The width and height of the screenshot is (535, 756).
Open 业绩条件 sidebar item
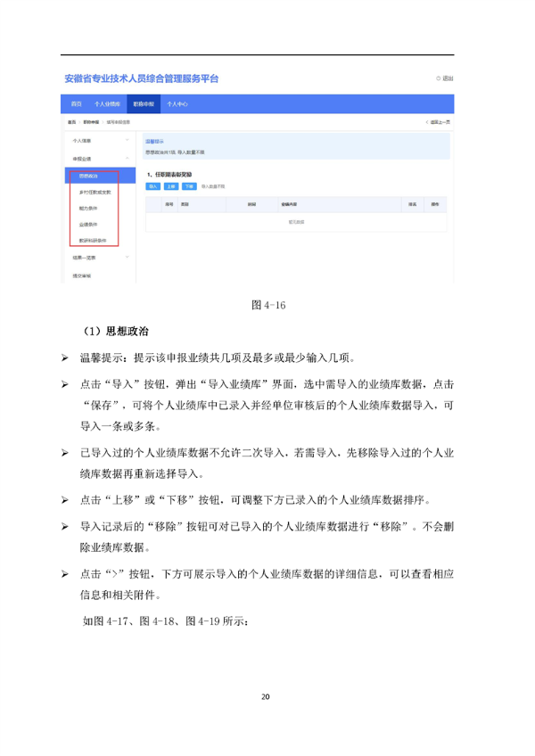[x=89, y=224]
